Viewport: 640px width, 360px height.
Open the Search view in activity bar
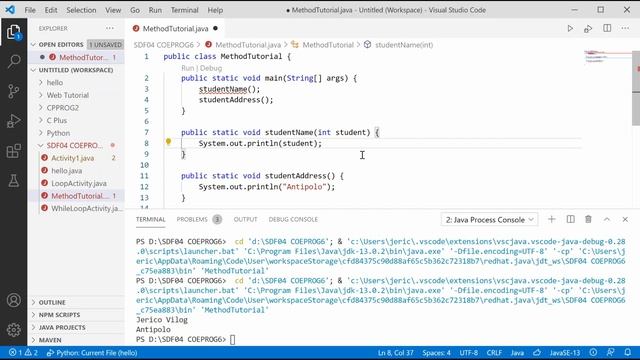click(x=13, y=62)
